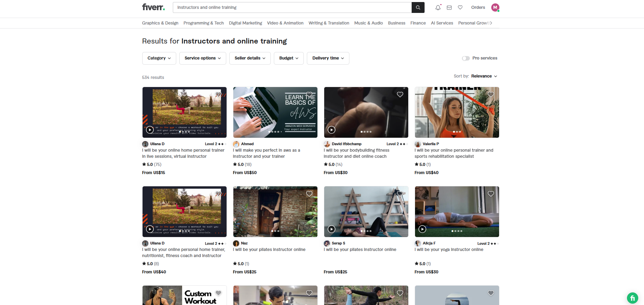644x305 pixels.
Task: Save Serap S gig with heart
Action: (400, 194)
